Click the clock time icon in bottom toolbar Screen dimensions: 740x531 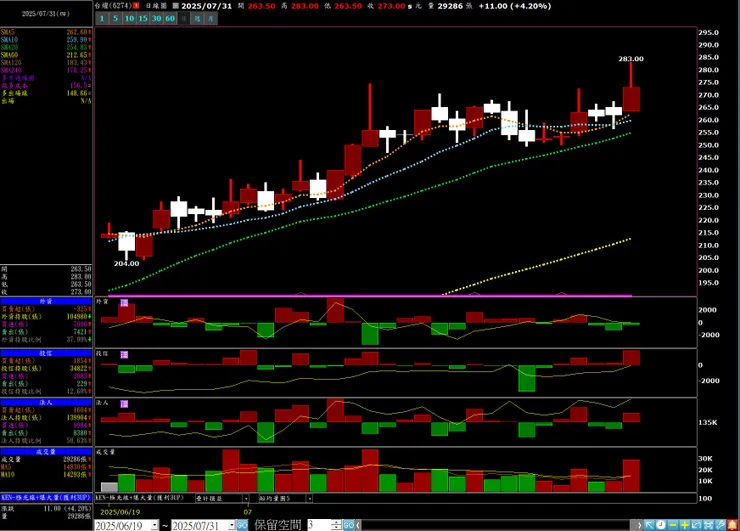click(x=661, y=525)
